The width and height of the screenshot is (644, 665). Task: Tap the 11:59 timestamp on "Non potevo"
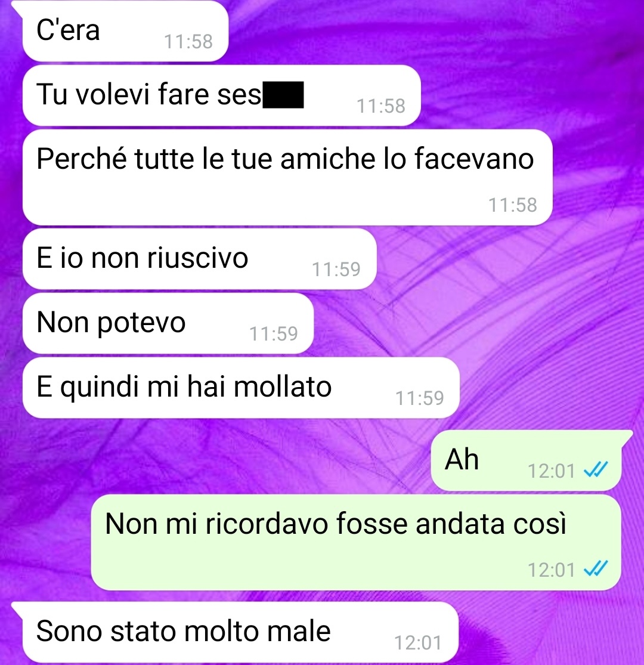coord(274,334)
